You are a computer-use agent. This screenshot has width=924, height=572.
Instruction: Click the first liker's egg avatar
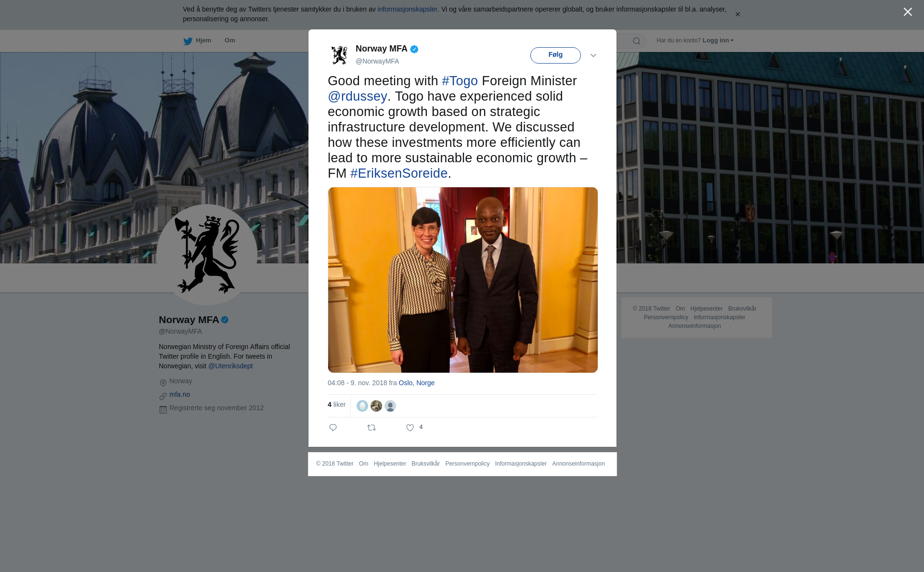click(x=362, y=406)
